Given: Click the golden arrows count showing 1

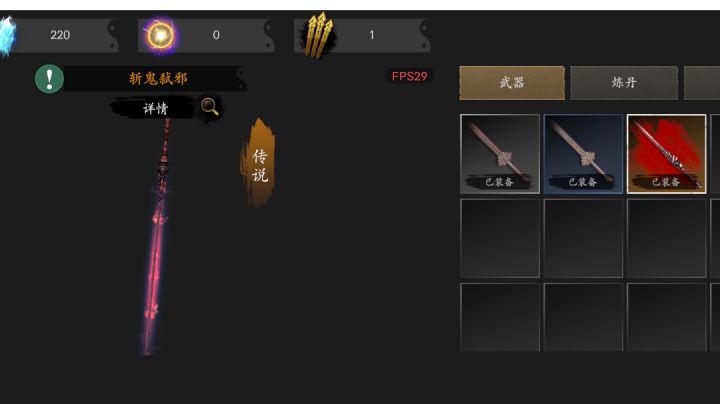Looking at the screenshot, I should pos(372,35).
